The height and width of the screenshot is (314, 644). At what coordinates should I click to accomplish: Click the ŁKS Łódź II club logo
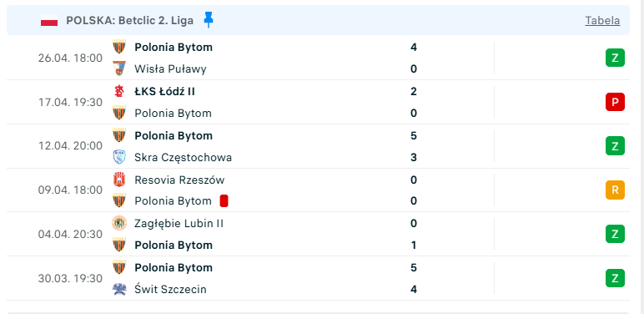tap(119, 91)
